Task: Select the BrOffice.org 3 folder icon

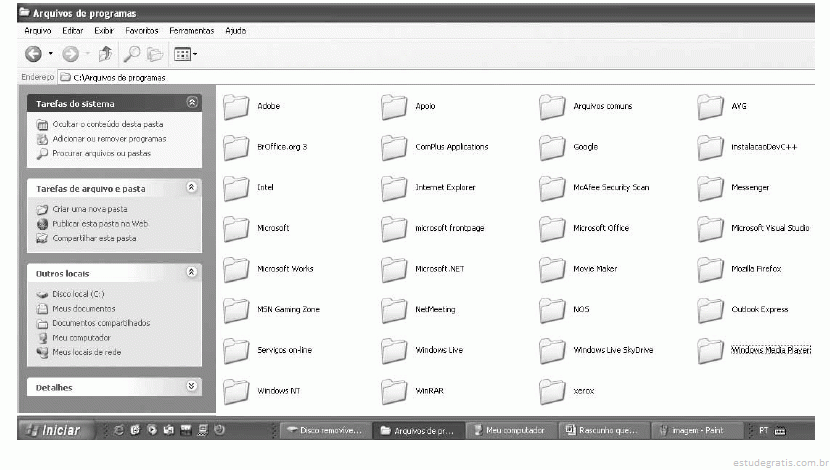Action: click(x=236, y=148)
